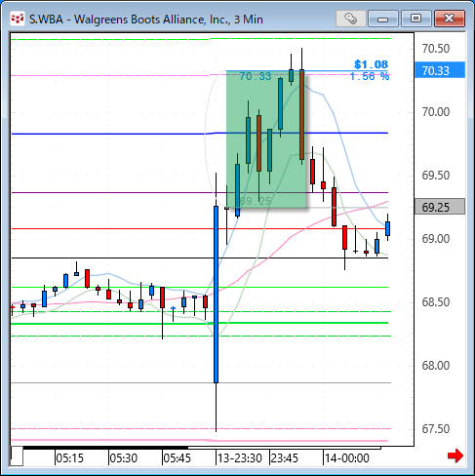The image size is (475, 476).
Task: Click the 23:45 time axis label
Action: click(285, 458)
